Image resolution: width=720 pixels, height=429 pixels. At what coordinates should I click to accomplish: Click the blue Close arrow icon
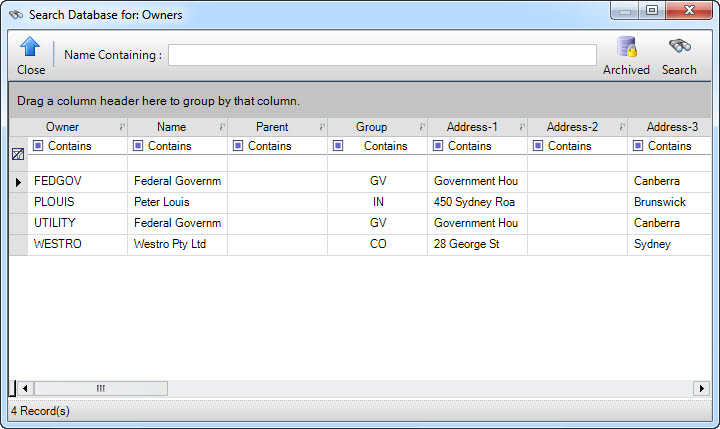tap(30, 46)
